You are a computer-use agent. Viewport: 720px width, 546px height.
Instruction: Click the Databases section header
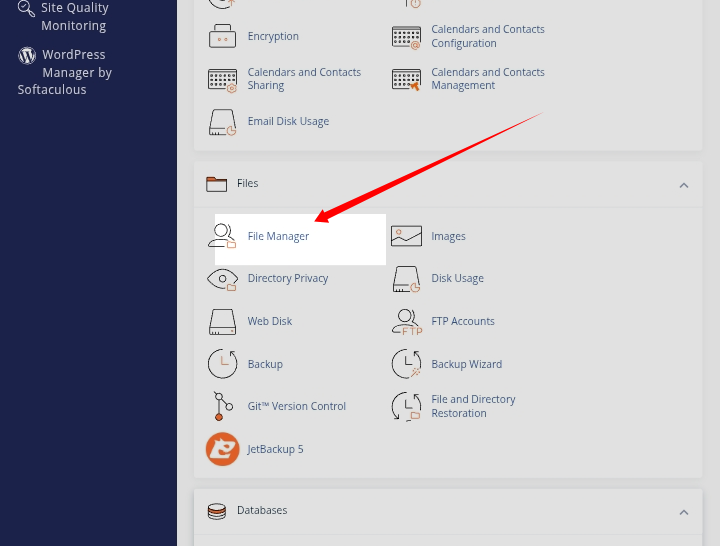click(262, 510)
